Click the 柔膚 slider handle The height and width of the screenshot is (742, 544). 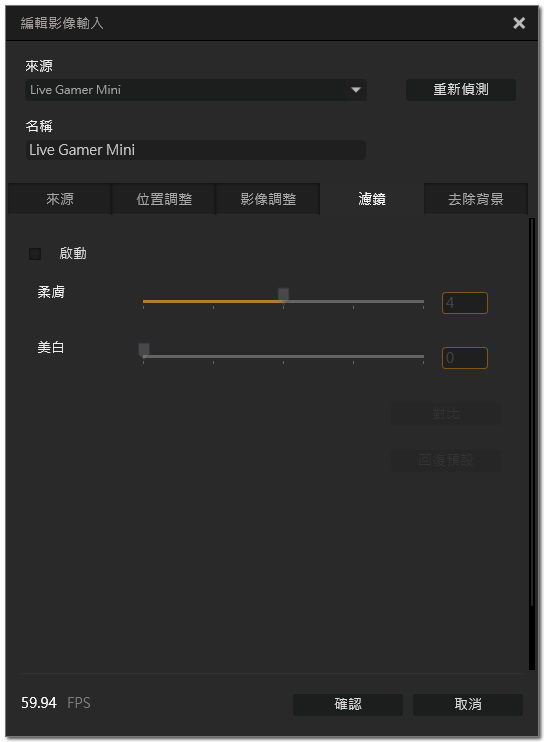coord(283,295)
